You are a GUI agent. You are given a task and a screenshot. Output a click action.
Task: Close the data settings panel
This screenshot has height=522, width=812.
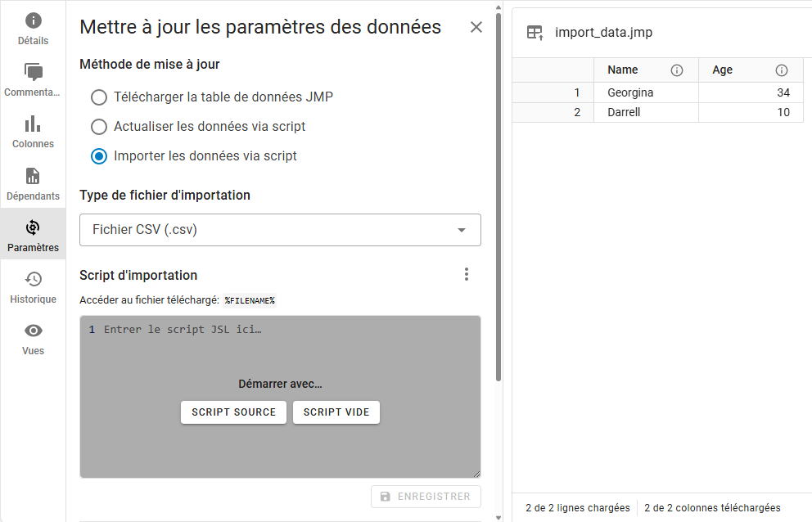pos(476,27)
